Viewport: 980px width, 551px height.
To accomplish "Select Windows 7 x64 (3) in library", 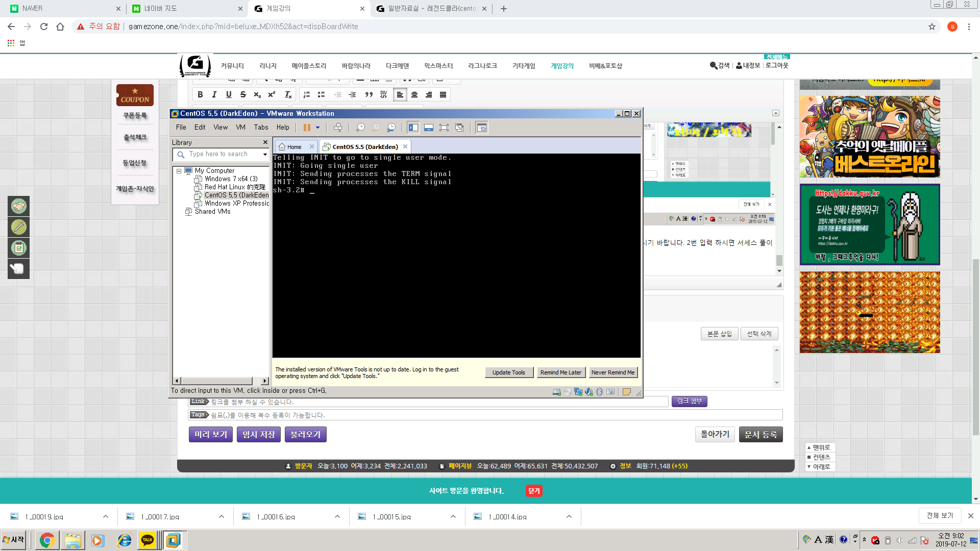I will (231, 179).
